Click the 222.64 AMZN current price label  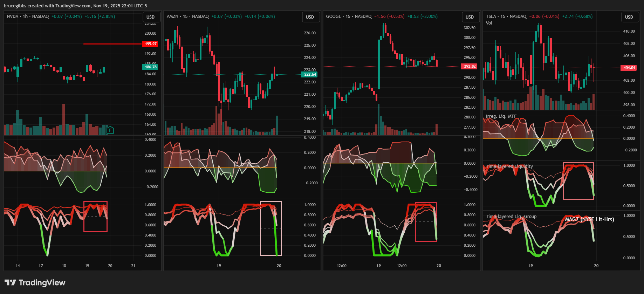click(310, 74)
